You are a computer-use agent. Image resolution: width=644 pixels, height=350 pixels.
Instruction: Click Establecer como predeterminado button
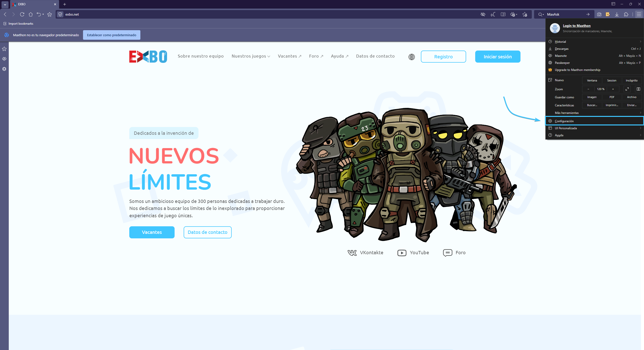tap(111, 35)
